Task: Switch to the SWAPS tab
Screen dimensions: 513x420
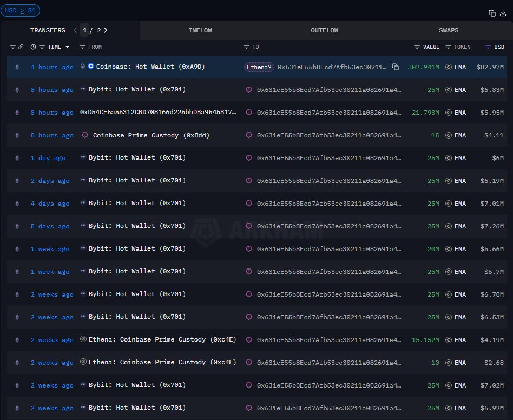Action: point(449,30)
